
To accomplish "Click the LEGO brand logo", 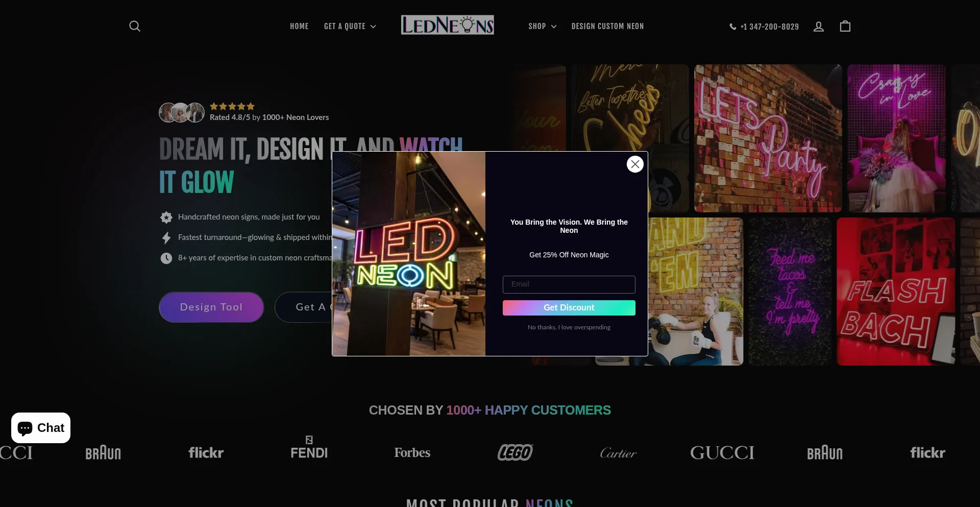I will pyautogui.click(x=515, y=452).
